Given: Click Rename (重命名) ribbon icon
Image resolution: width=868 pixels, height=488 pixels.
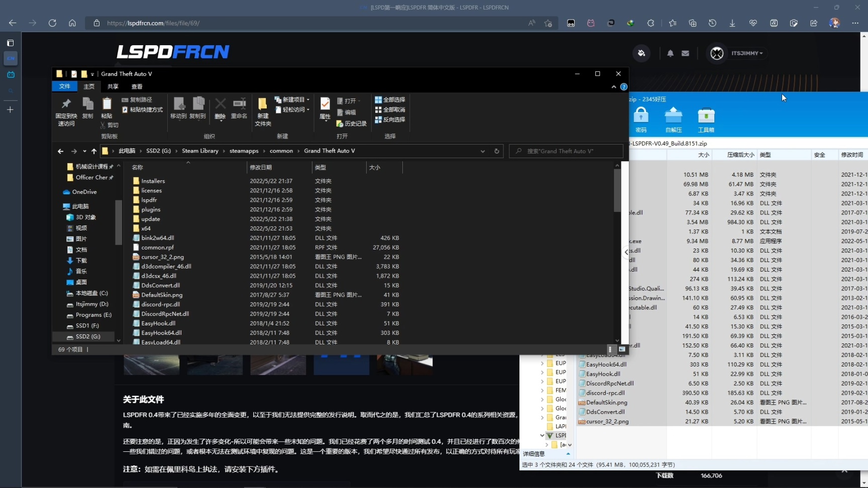Looking at the screenshot, I should pyautogui.click(x=239, y=108).
